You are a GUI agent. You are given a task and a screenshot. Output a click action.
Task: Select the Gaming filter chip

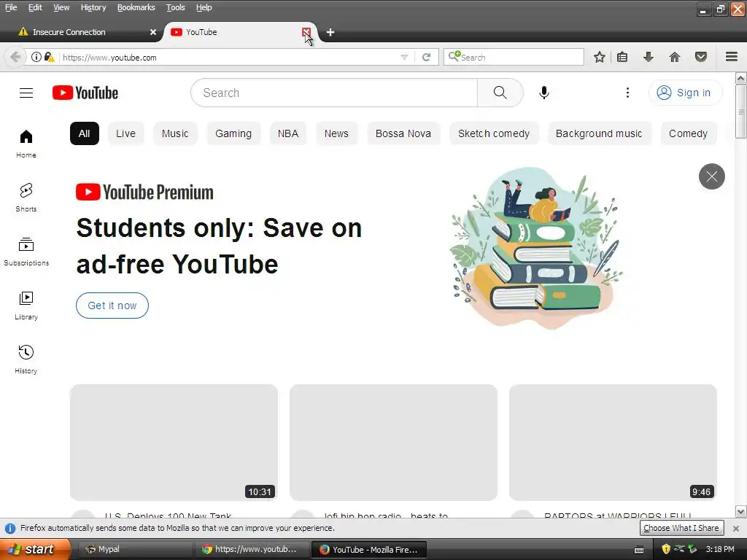pyautogui.click(x=233, y=133)
